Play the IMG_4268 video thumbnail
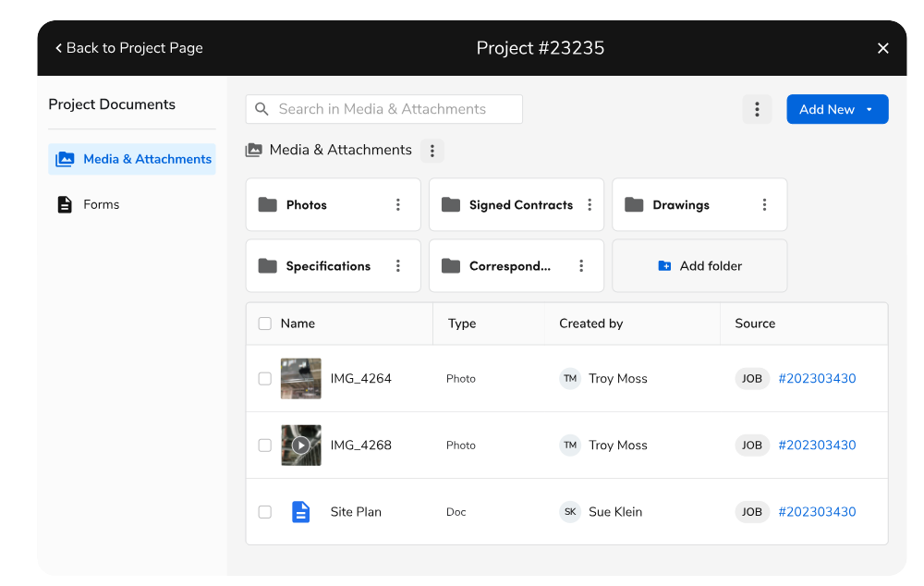Image resolution: width=924 pixels, height=586 pixels. click(300, 445)
